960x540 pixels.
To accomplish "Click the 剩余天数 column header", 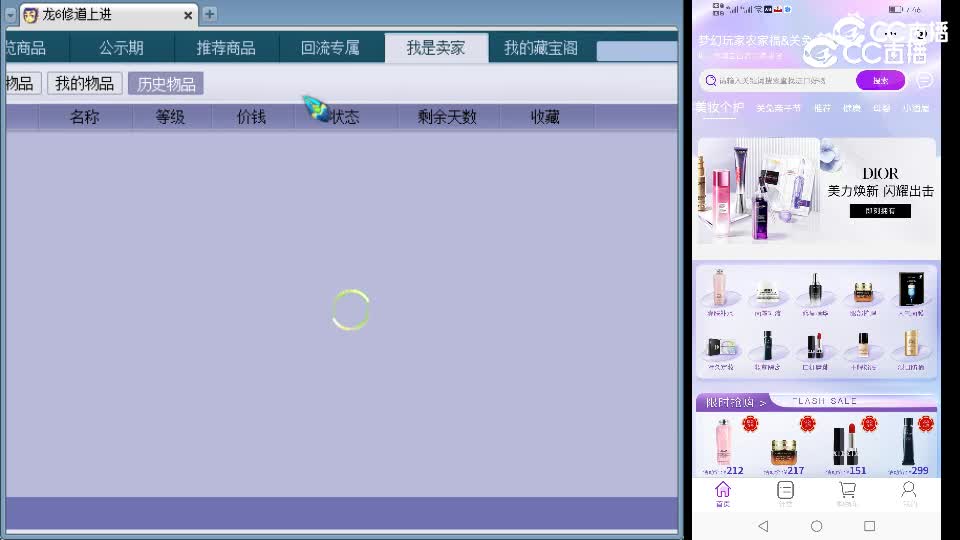I will 447,117.
